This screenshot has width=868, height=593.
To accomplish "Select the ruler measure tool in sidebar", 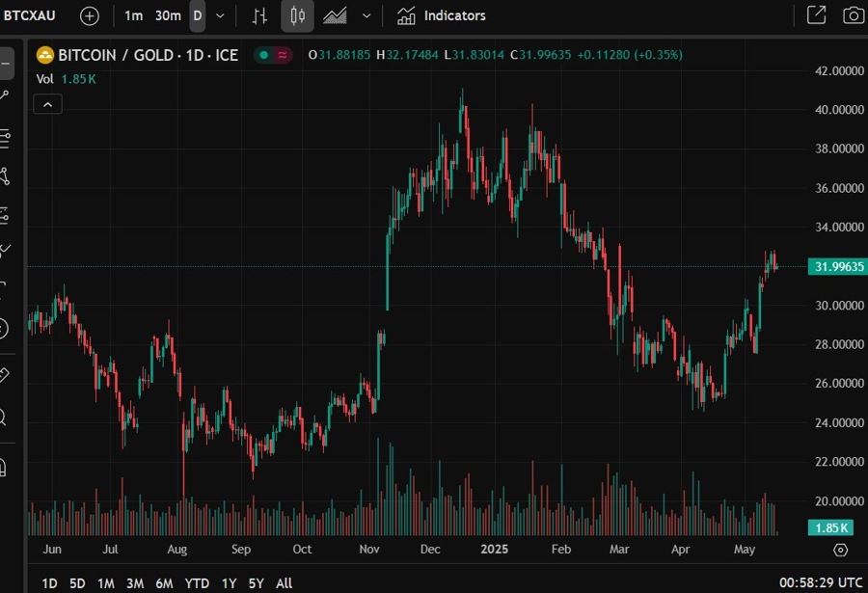I will 3,375.
